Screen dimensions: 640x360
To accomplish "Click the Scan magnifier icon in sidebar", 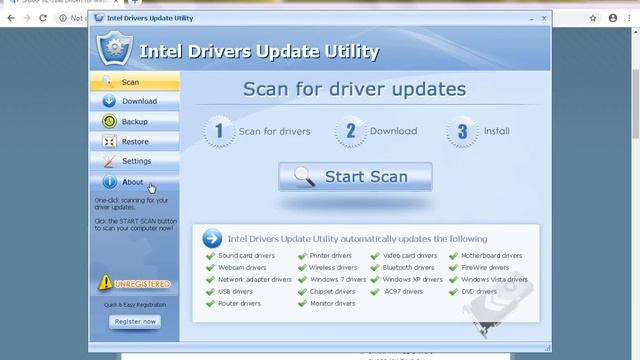I will [108, 82].
